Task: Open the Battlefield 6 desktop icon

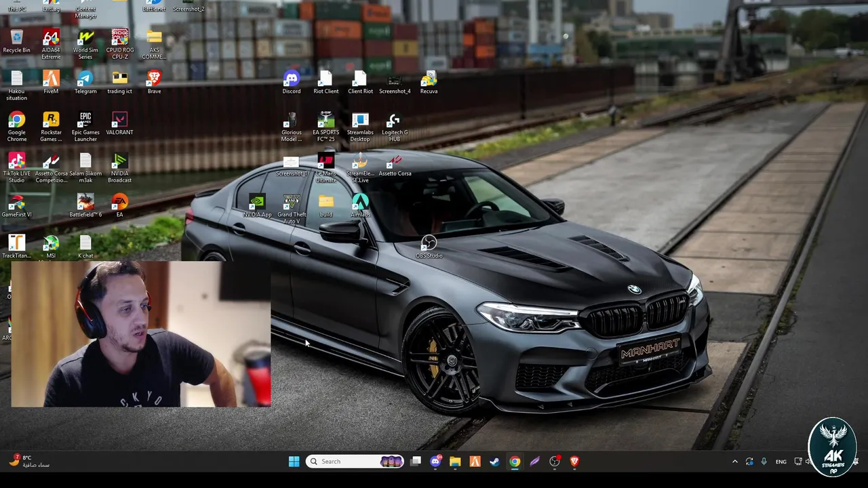Action: [x=85, y=206]
